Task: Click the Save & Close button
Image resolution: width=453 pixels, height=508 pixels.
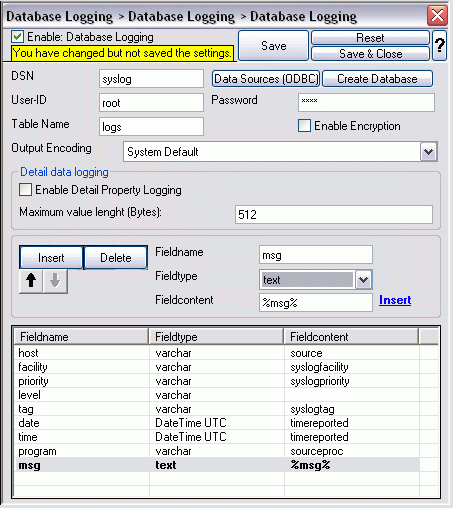Action: point(370,54)
